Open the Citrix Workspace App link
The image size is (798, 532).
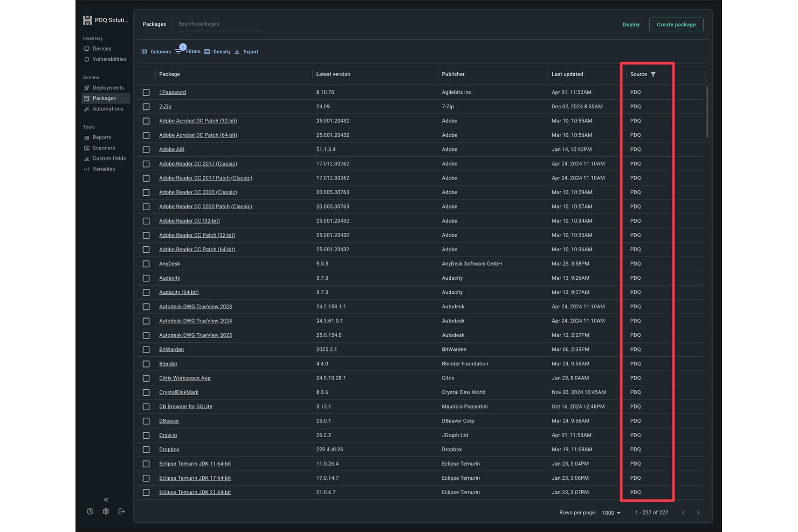185,378
